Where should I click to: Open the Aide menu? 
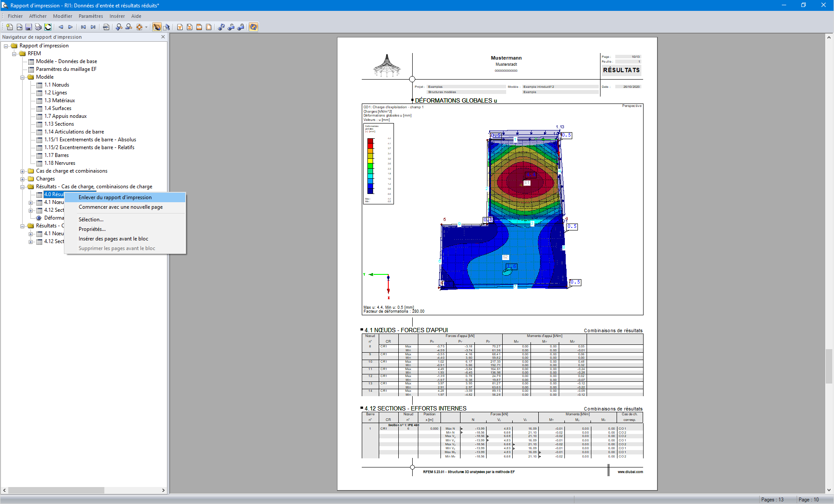point(136,16)
